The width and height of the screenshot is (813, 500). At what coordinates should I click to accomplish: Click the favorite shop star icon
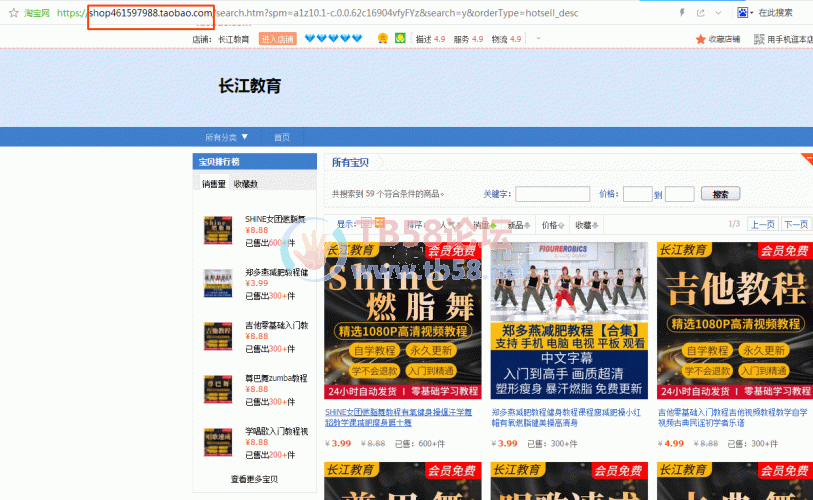(x=700, y=39)
